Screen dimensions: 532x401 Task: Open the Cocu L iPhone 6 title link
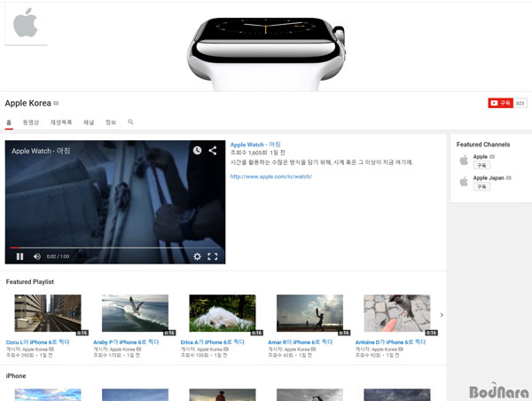(37, 342)
